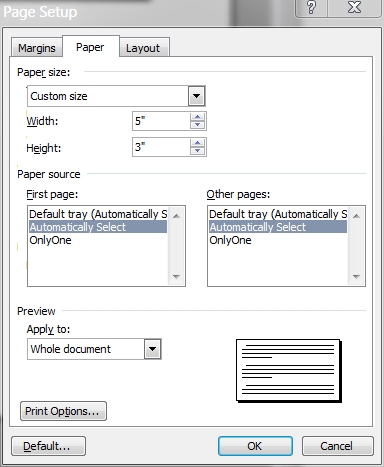Image resolution: width=384 pixels, height=467 pixels.
Task: Increase Width with the up arrow
Action: [x=198, y=117]
